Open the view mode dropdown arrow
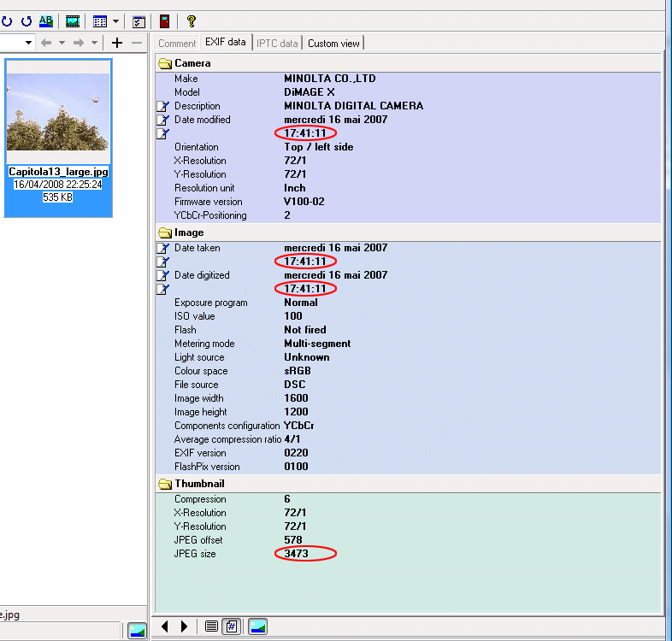Screen dimensions: 672x641 (115, 21)
